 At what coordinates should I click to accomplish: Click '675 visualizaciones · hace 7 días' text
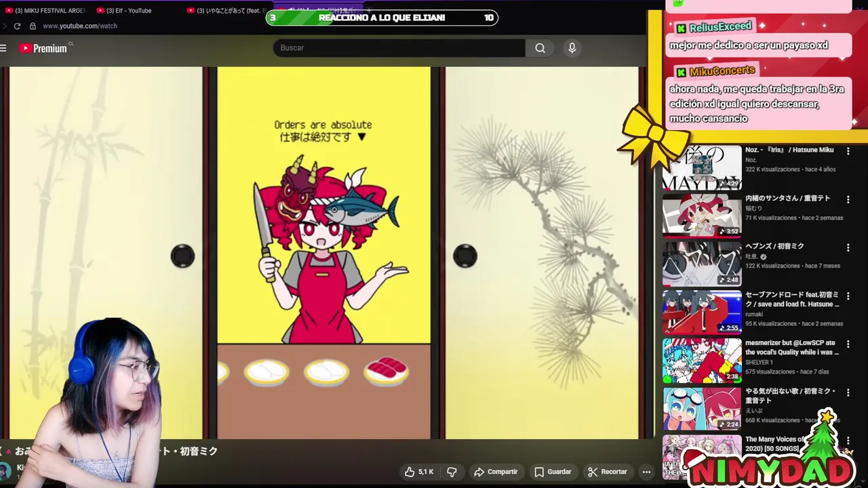pos(789,371)
